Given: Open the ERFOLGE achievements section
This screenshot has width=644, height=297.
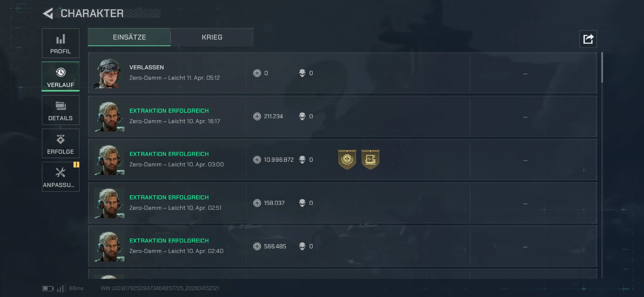Looking at the screenshot, I should click(x=61, y=143).
